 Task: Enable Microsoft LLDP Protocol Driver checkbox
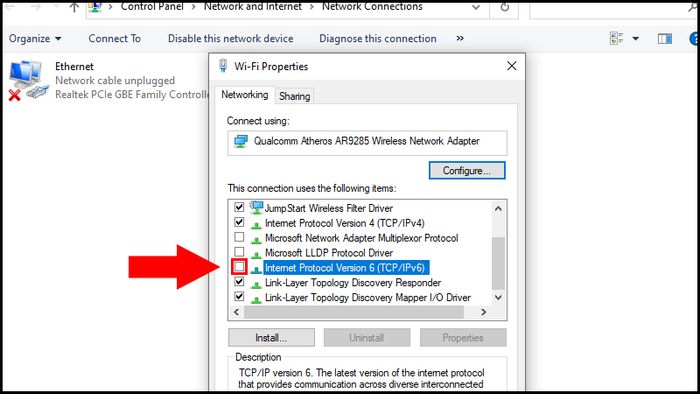point(239,252)
